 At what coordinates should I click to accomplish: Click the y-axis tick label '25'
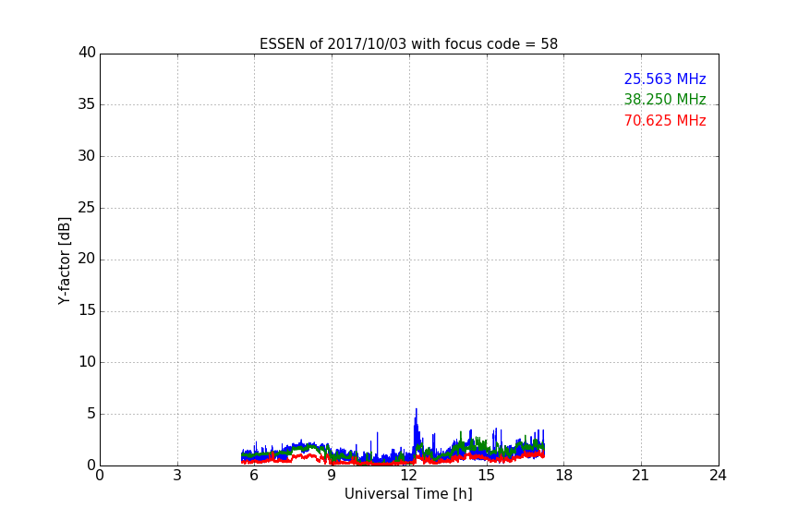coord(87,207)
